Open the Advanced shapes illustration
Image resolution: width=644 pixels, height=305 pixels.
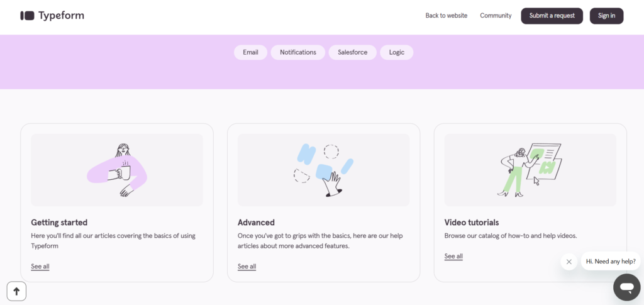(x=324, y=170)
